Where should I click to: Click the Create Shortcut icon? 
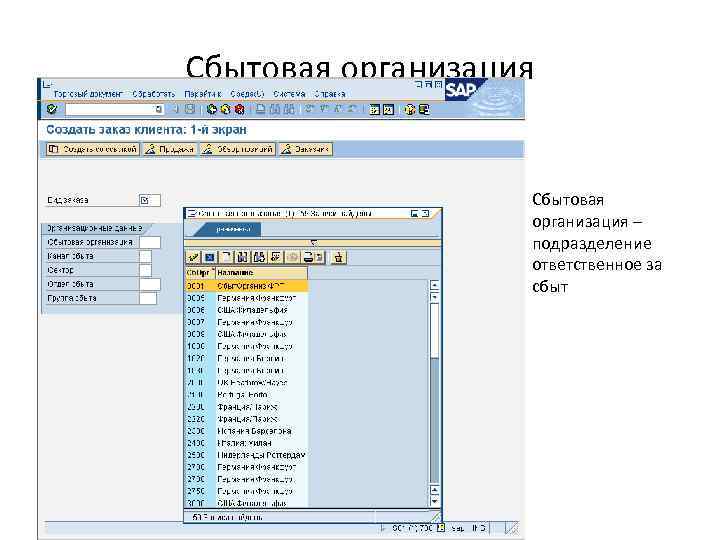[x=388, y=109]
